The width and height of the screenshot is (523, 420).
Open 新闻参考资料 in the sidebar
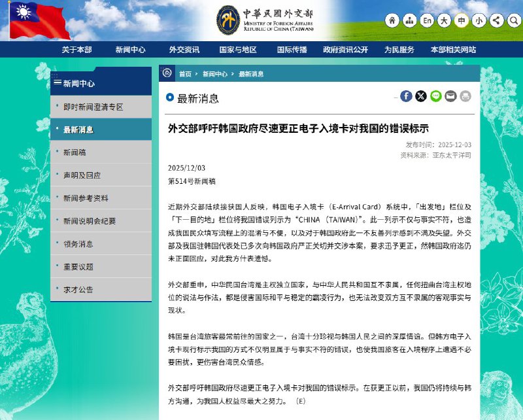[x=101, y=198]
